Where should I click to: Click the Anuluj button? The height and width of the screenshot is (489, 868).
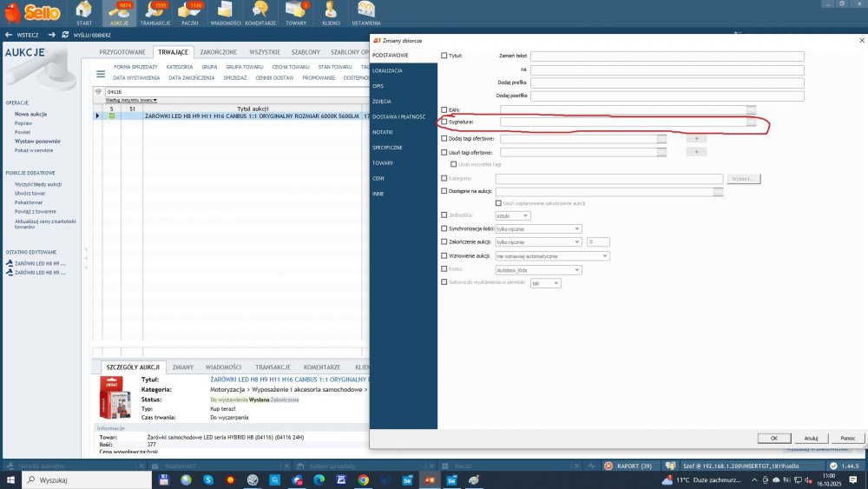pyautogui.click(x=811, y=438)
